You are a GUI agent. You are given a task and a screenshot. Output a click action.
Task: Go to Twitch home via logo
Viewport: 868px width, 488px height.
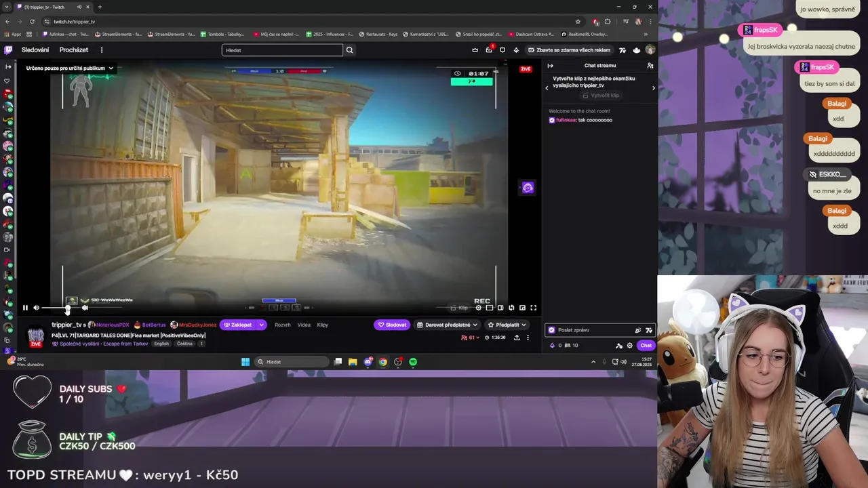click(8, 49)
